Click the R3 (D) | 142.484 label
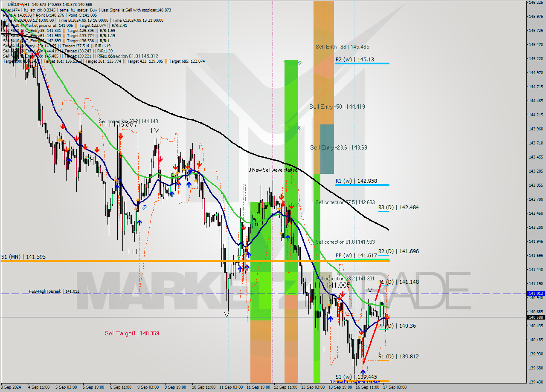The image size is (546, 392). 398,208
